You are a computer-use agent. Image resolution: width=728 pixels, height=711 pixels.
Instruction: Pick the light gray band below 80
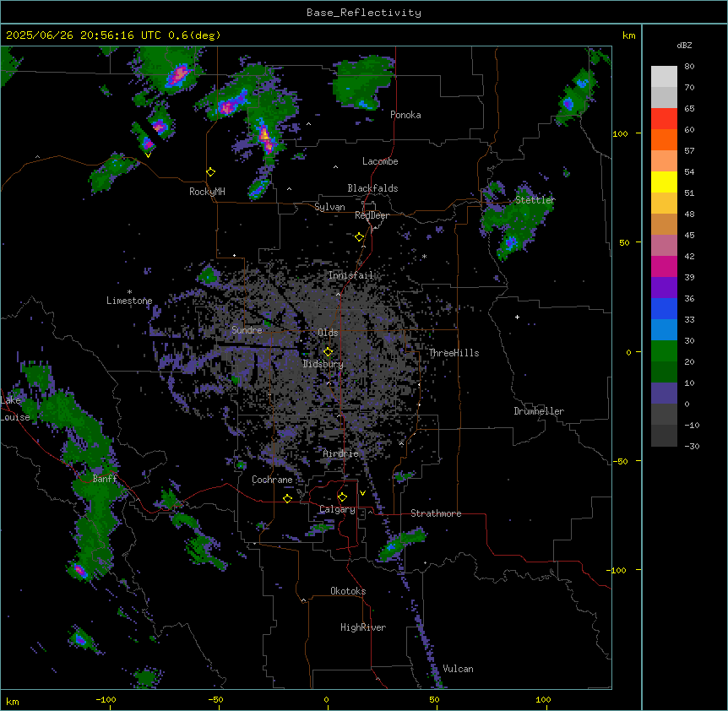664,77
